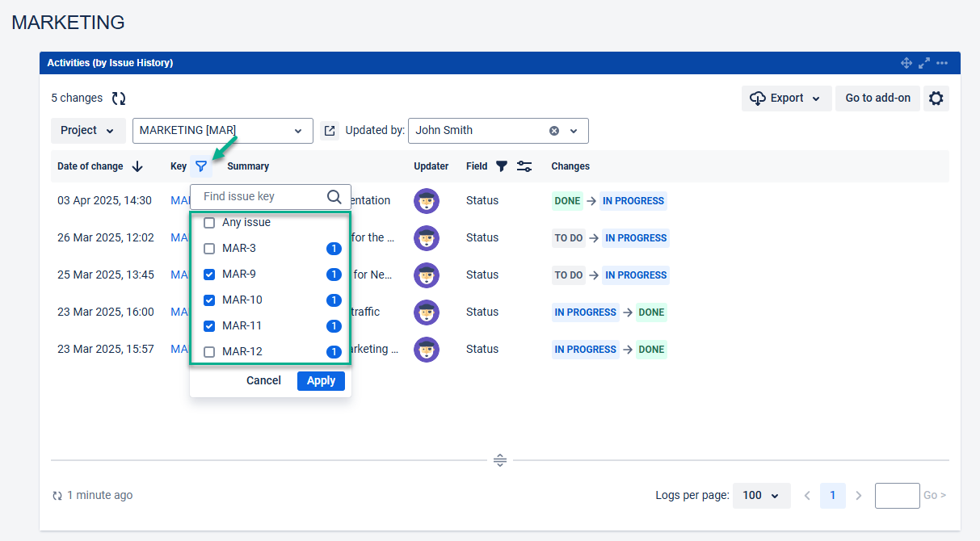Image resolution: width=980 pixels, height=541 pixels.
Task: Click the open-in-new-window icon beside project selector
Action: click(330, 131)
